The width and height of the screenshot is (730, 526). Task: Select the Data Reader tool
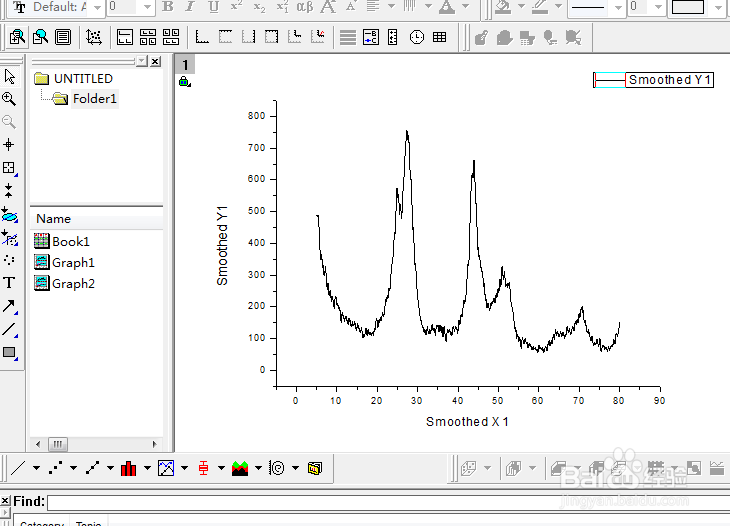point(8,168)
